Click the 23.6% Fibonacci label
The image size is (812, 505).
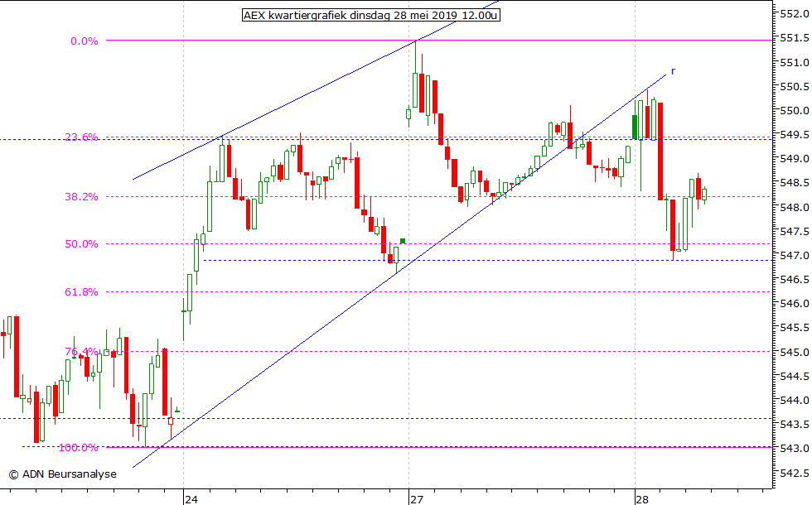(x=81, y=137)
